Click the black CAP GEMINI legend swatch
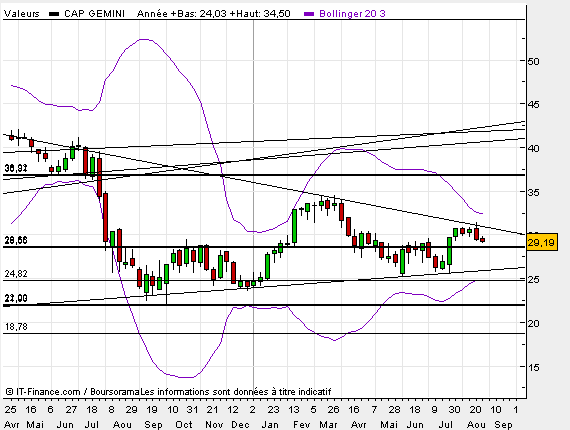Viewport: 570px width, 430px height. click(x=54, y=14)
